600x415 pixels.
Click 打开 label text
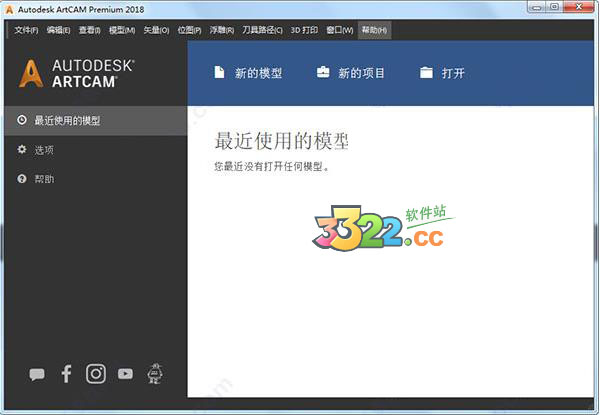coord(453,73)
